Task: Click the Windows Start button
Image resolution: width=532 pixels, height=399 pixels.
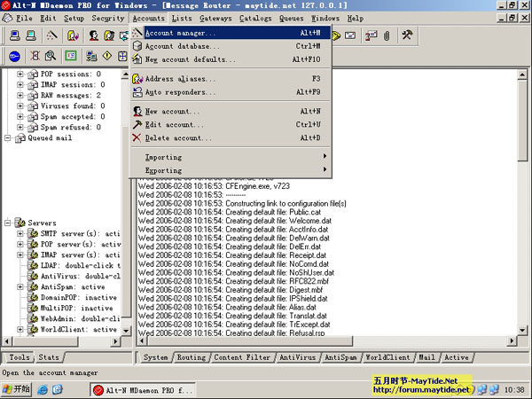Action: 16,389
